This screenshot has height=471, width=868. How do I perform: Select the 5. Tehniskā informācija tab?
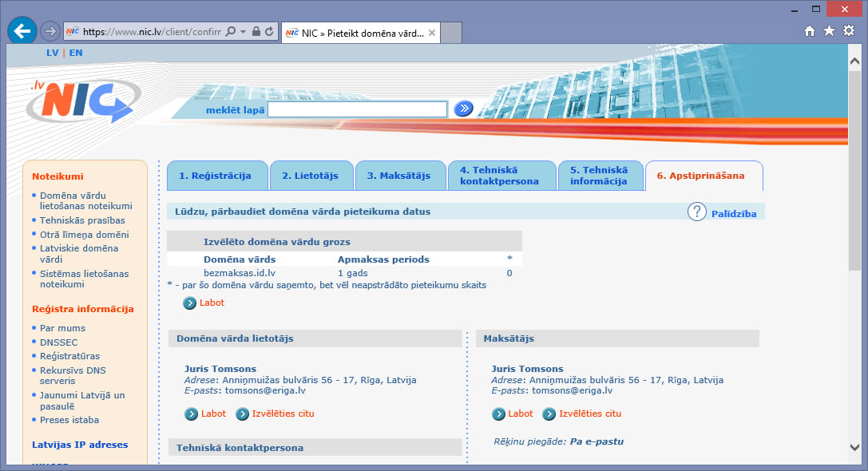pos(599,176)
